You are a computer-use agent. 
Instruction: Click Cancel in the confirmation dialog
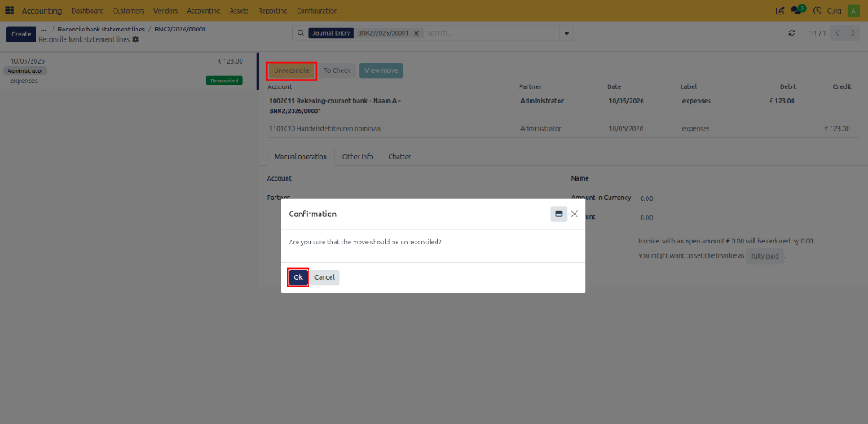[325, 277]
